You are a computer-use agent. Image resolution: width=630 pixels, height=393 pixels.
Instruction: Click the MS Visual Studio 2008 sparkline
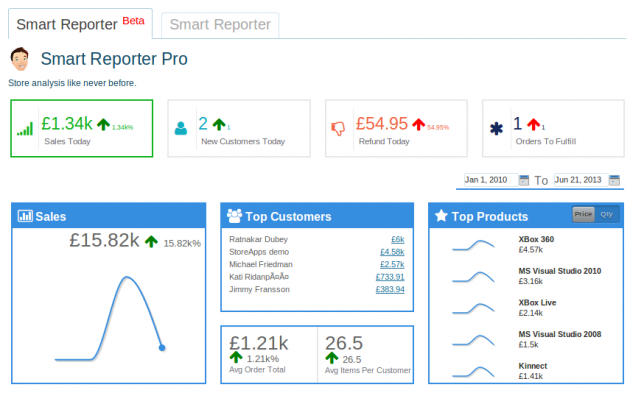click(473, 340)
